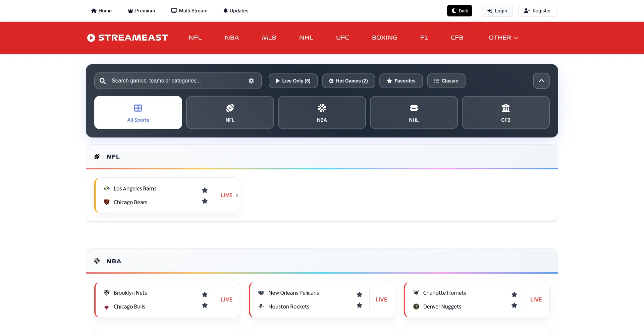Click the Houston Rockets team logo

[261, 307]
